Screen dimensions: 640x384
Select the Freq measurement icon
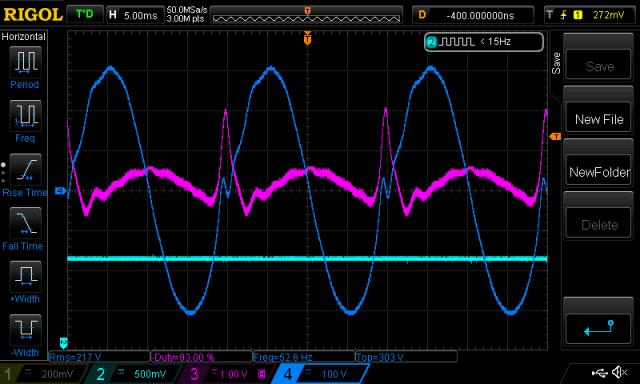click(x=25, y=115)
